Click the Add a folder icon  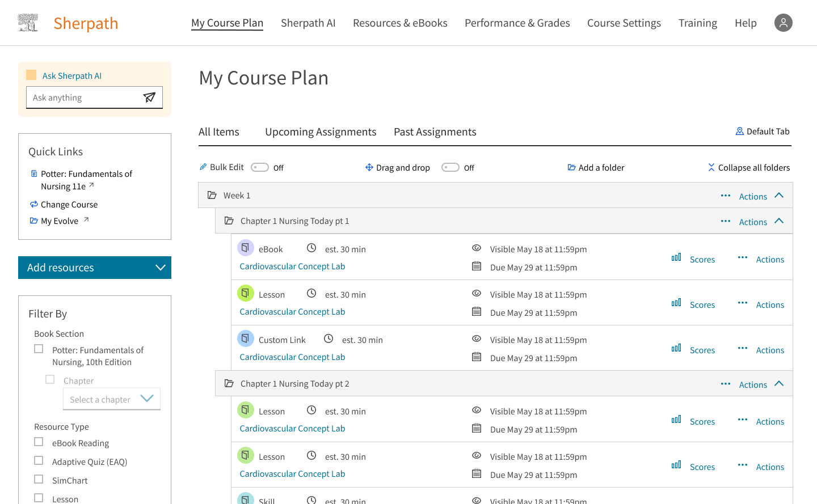[572, 167]
